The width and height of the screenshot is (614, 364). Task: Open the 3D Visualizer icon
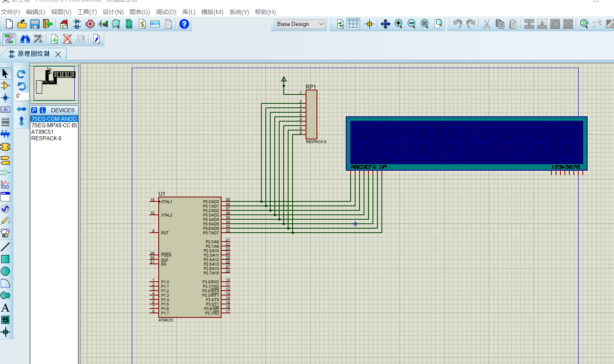[103, 24]
